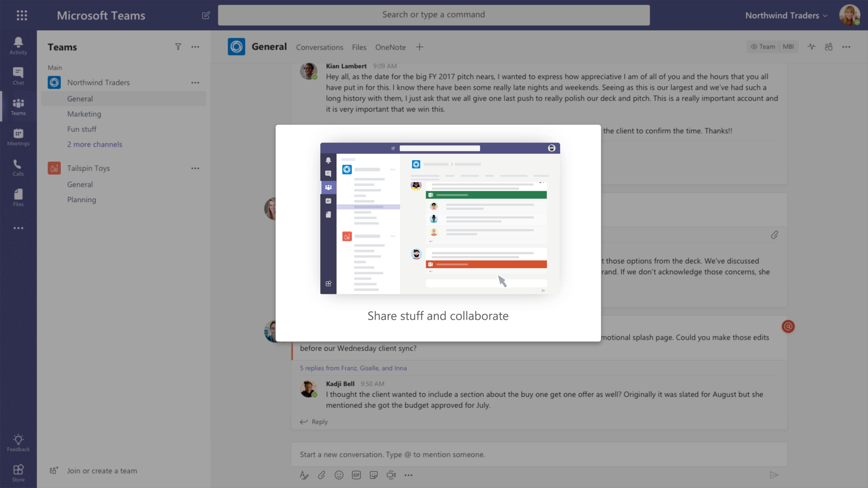Open Tailspin Toys team more options
868x488 pixels.
tap(195, 168)
